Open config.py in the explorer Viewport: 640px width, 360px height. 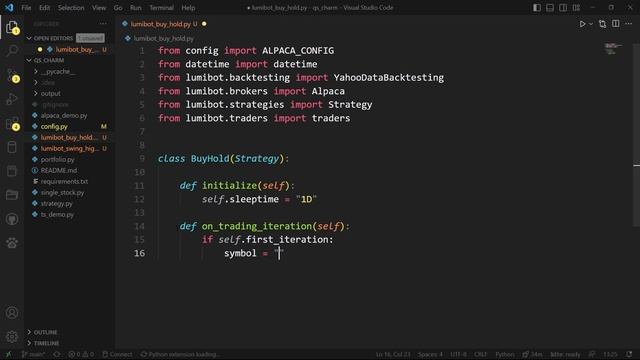[x=54, y=127]
